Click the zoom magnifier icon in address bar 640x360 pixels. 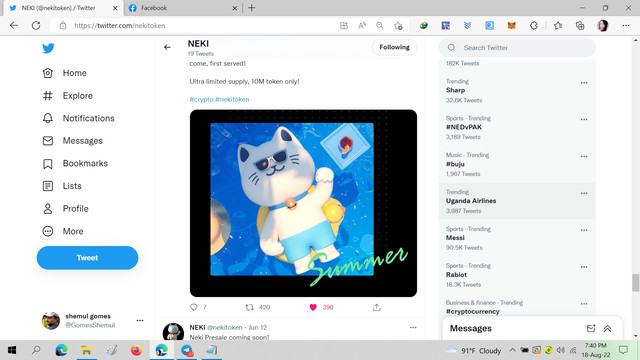380,25
